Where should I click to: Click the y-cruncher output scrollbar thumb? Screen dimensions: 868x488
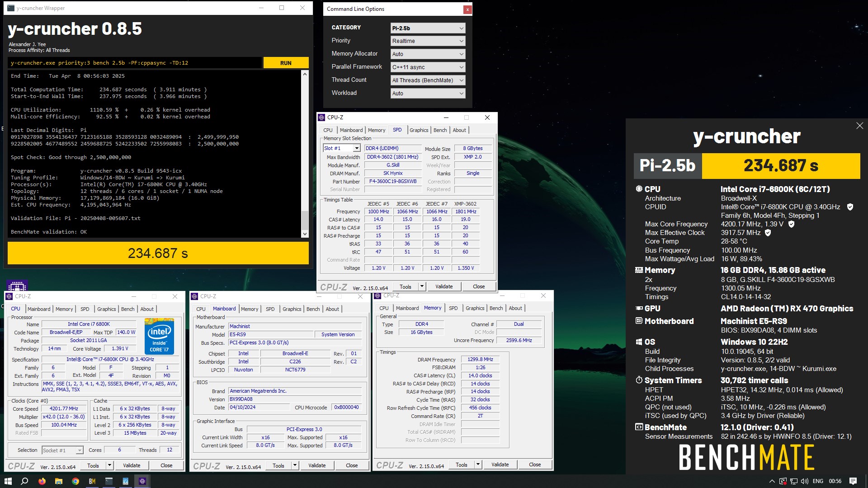(305, 221)
